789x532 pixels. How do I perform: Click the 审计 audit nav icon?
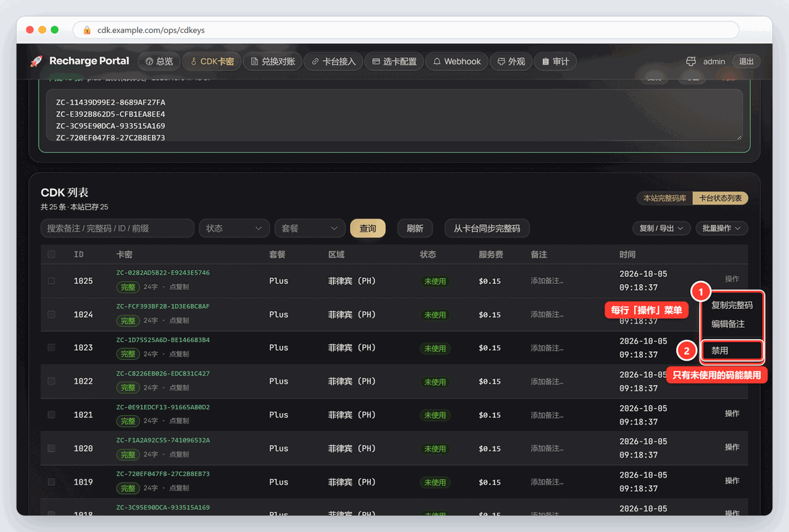tap(545, 62)
